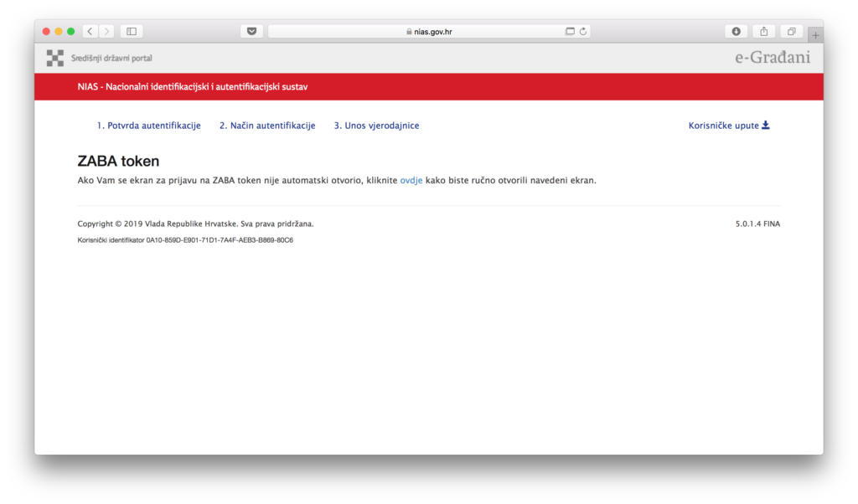Screen dimensions: 858x504
Task: Click the nias.gov.hr address field
Action: click(x=429, y=32)
